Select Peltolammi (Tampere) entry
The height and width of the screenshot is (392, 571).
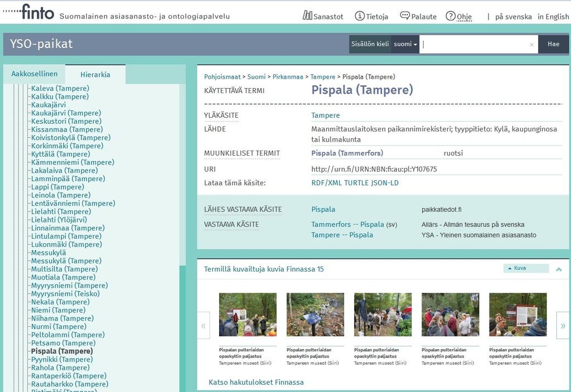(x=67, y=335)
